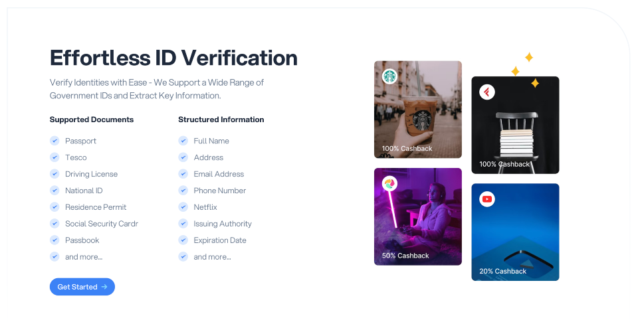
Task: Click the checkmark icon beside Full Name
Action: pyautogui.click(x=183, y=141)
